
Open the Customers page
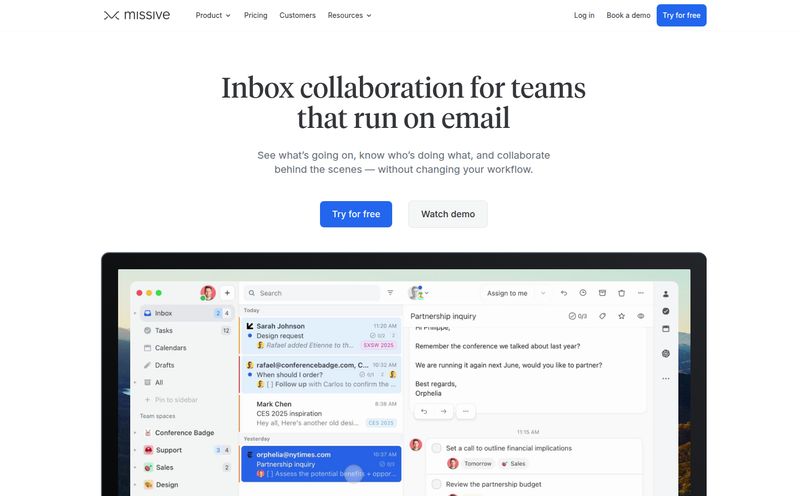[x=297, y=15]
